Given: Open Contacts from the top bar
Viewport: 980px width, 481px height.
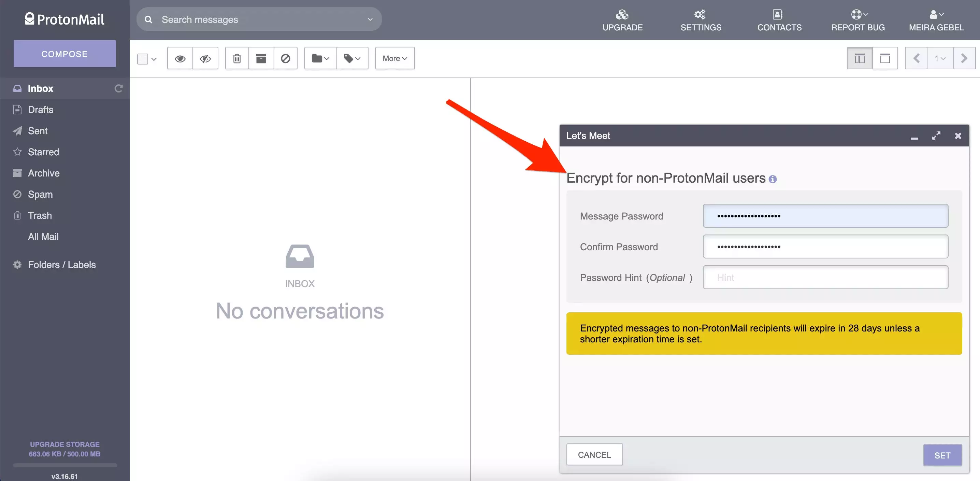Looking at the screenshot, I should pos(779,20).
